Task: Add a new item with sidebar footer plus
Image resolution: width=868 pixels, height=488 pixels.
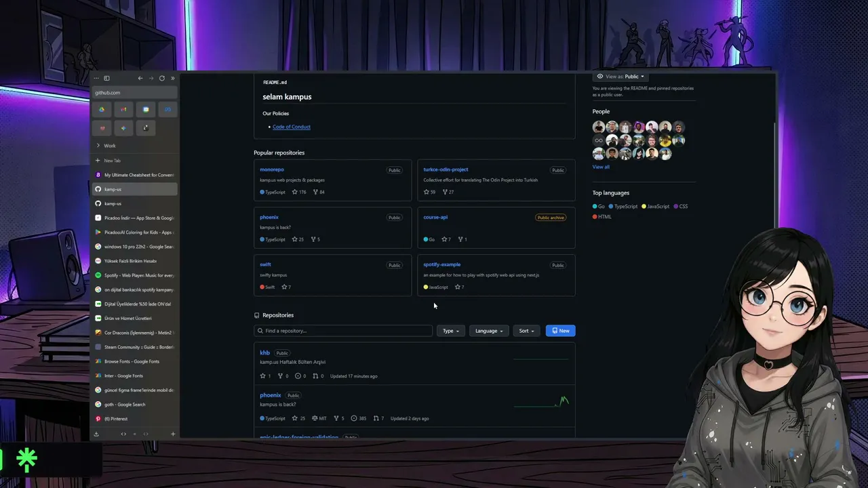Action: [x=173, y=434]
